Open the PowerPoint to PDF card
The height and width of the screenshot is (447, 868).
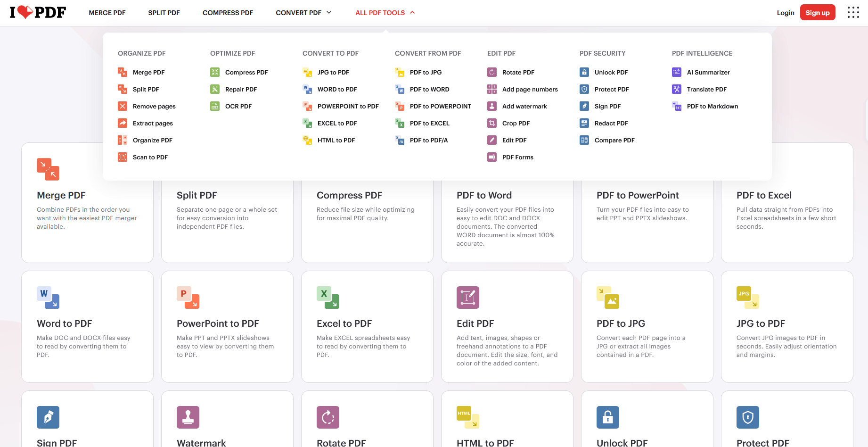tap(227, 326)
